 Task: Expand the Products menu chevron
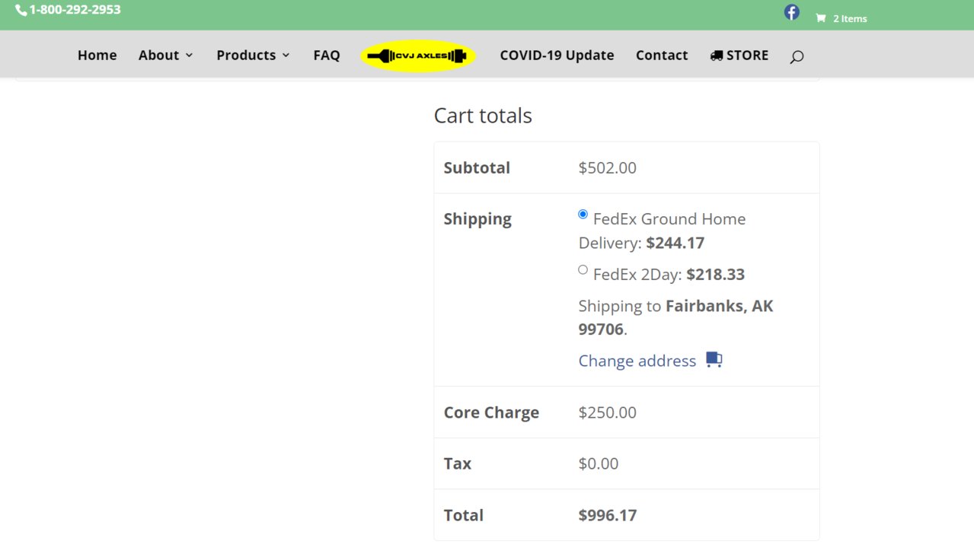286,56
